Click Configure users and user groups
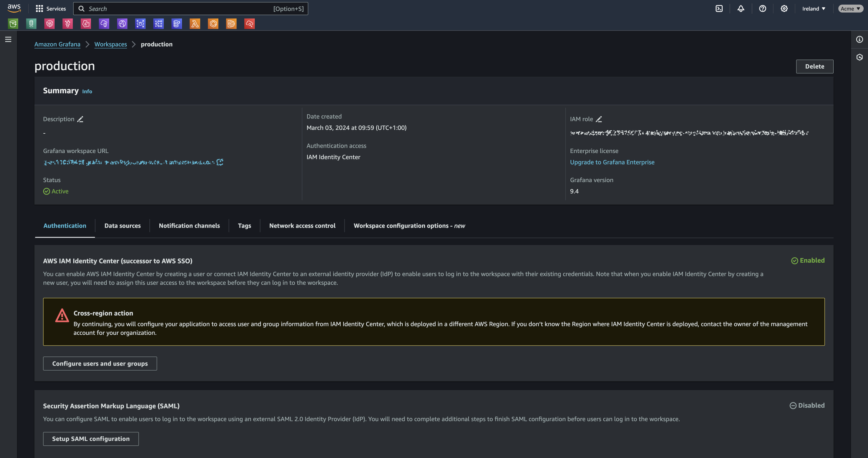 (x=100, y=363)
